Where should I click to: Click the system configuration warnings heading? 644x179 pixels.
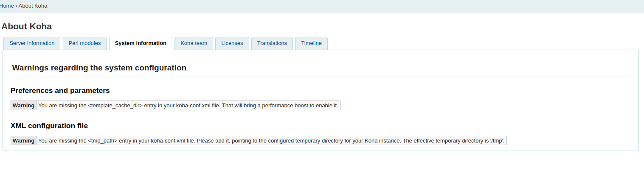tap(99, 68)
